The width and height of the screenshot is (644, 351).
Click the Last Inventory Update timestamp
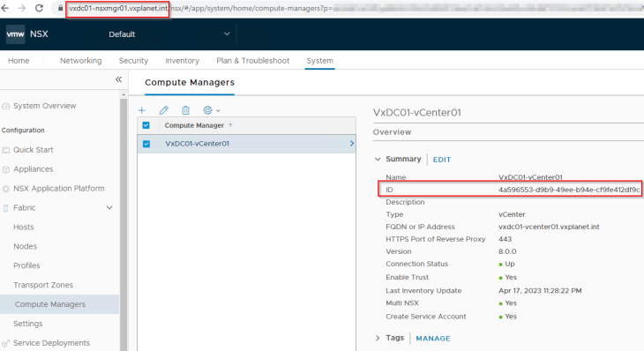click(x=540, y=291)
